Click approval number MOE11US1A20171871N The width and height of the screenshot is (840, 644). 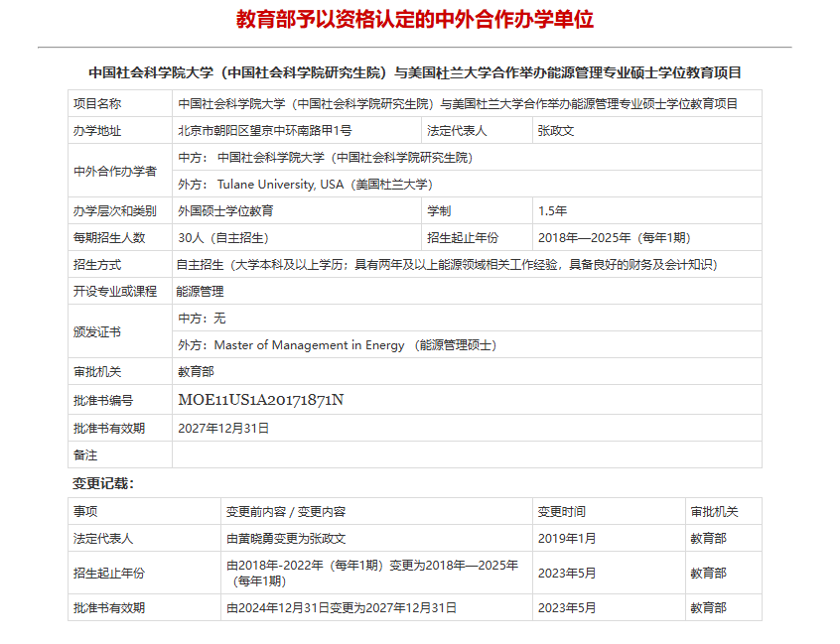pos(261,400)
